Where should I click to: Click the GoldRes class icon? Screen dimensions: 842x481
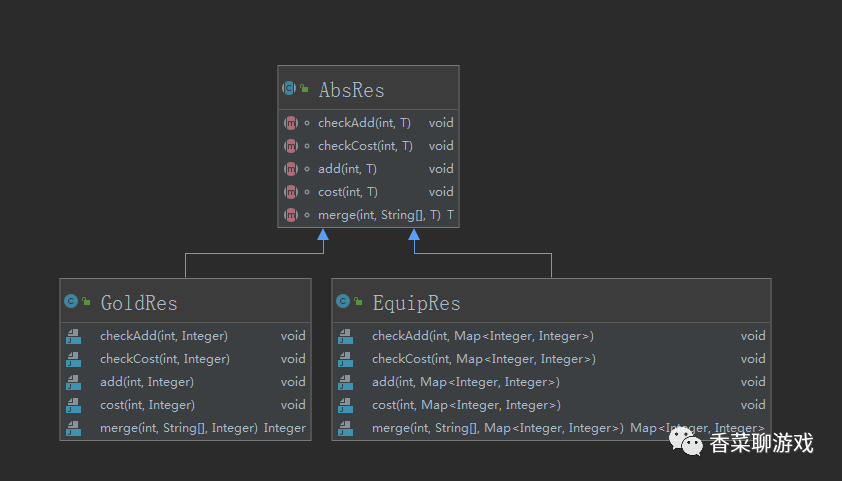pyautogui.click(x=71, y=301)
